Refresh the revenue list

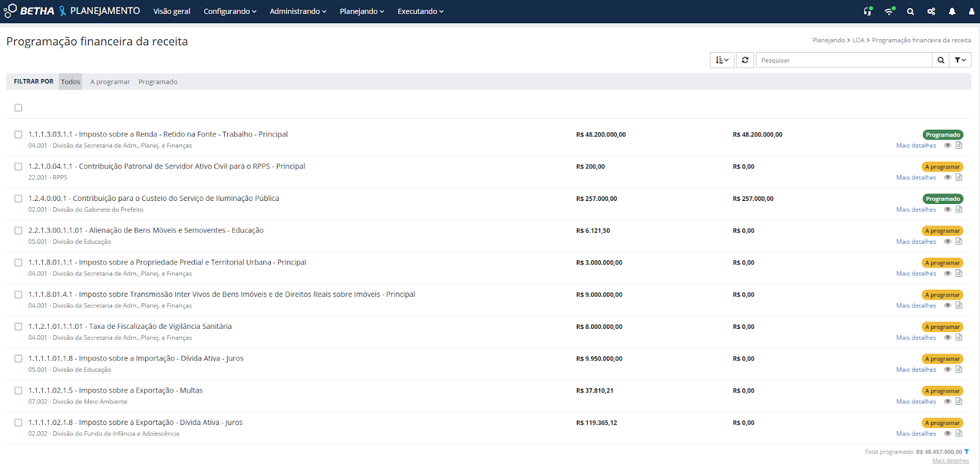pyautogui.click(x=745, y=60)
